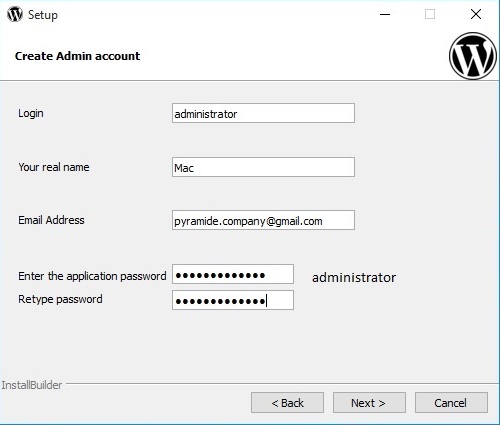Click the Retype password label
This screenshot has height=425, width=500.
coord(60,299)
